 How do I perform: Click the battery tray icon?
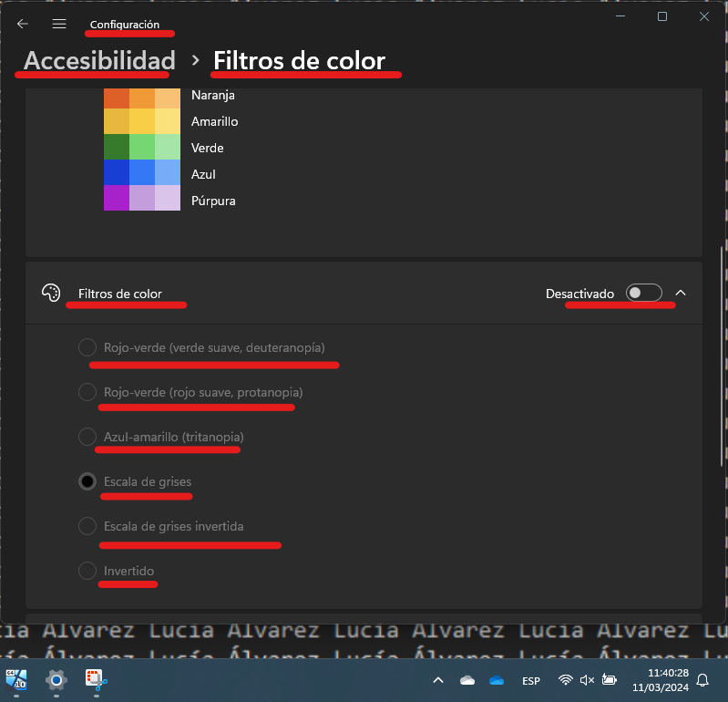pos(609,680)
